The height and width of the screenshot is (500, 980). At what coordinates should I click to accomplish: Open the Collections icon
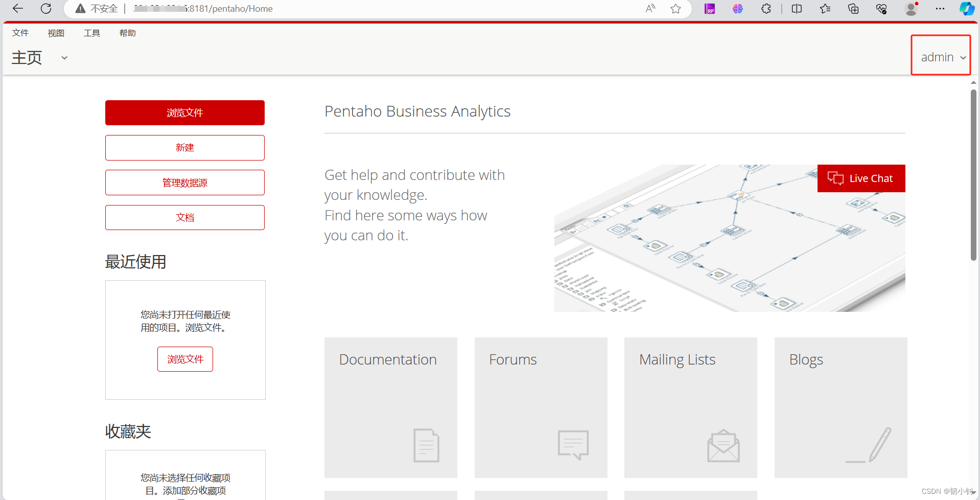point(853,9)
